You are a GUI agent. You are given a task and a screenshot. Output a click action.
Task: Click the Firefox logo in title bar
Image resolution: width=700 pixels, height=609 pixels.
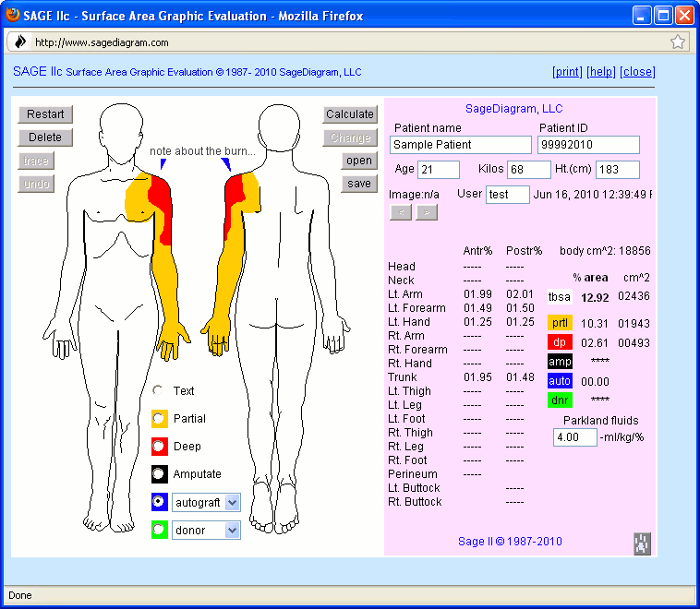(13, 15)
